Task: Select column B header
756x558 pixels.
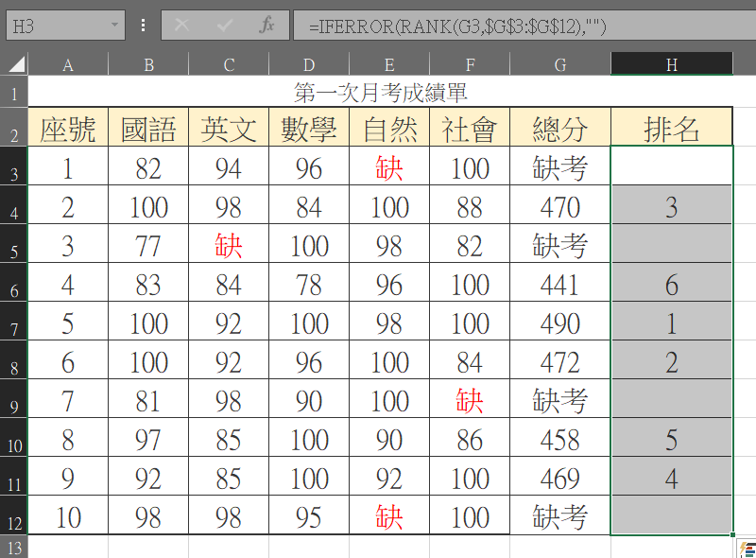Action: pyautogui.click(x=148, y=64)
